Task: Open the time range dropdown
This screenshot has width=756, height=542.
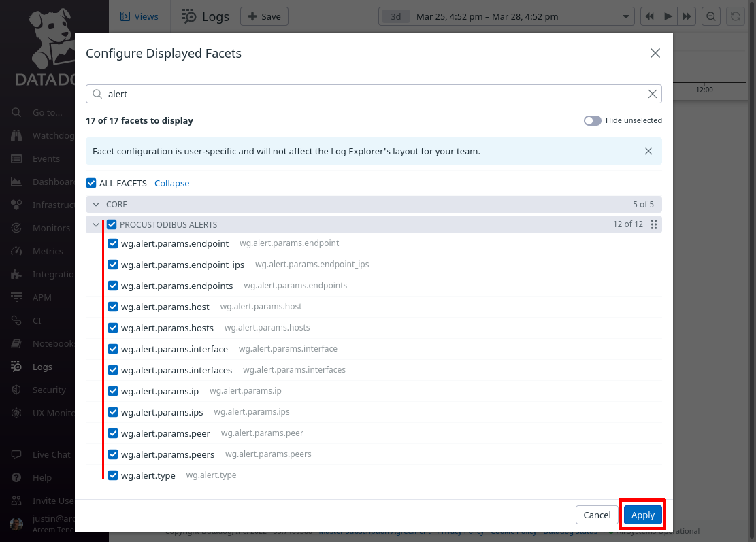Action: pos(626,16)
